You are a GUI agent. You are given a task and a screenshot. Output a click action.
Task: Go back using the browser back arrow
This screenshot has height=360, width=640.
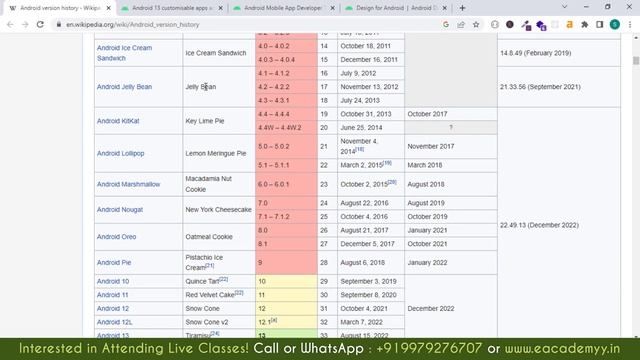(x=10, y=24)
